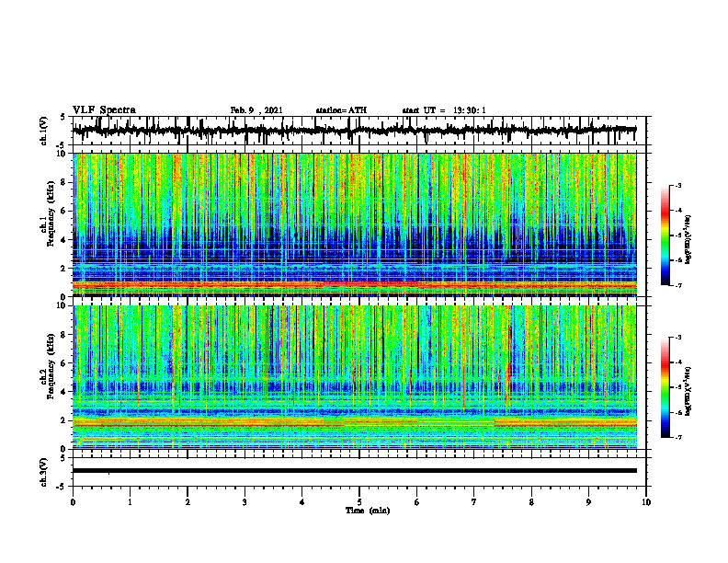The height and width of the screenshot is (563, 728).
Task: Click the ch.1 'Frequency (kHz)' axis label
Action: tap(51, 213)
